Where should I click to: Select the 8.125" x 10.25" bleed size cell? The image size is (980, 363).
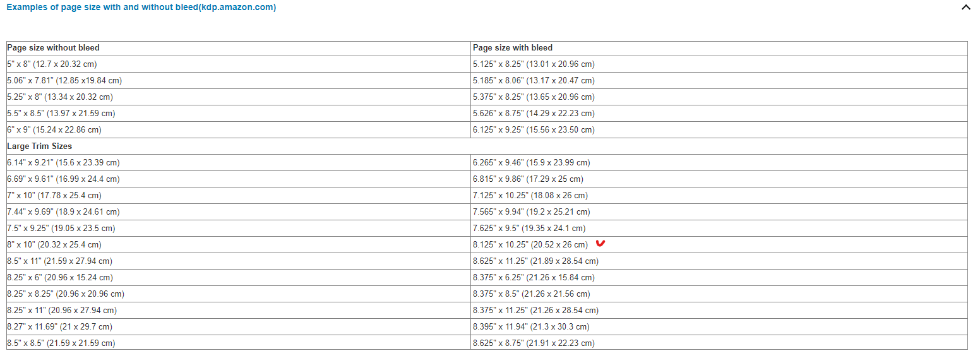pyautogui.click(x=530, y=245)
